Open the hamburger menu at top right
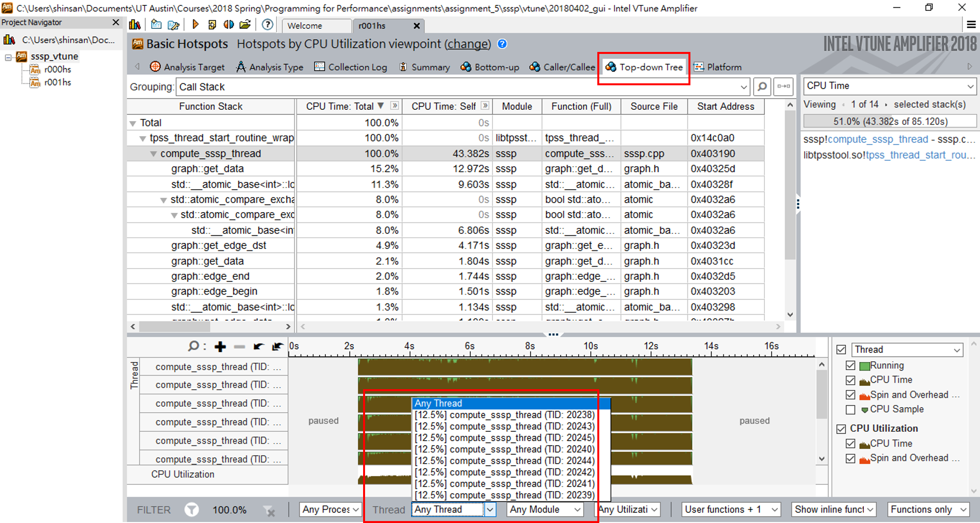The width and height of the screenshot is (980, 523). [971, 25]
